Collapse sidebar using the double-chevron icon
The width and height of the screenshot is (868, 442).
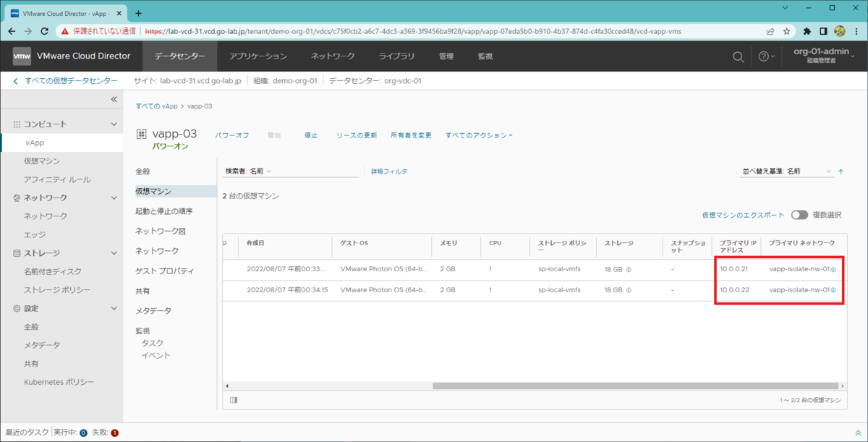[114, 100]
